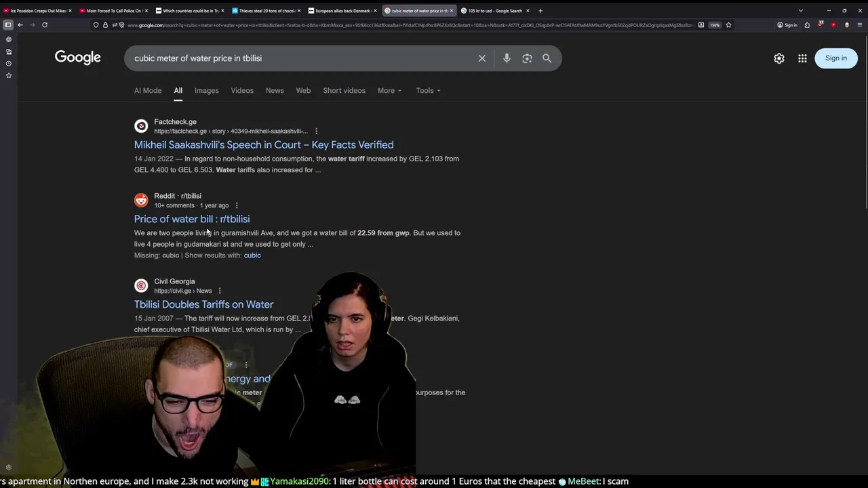Switch to 'Ice Poseidon Creeps Out' tab
The image size is (868, 488).
click(37, 11)
